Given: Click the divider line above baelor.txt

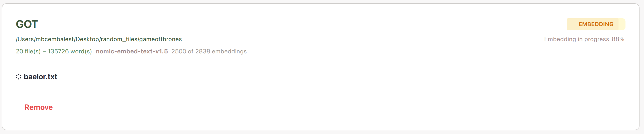Looking at the screenshot, I should 320,60.
